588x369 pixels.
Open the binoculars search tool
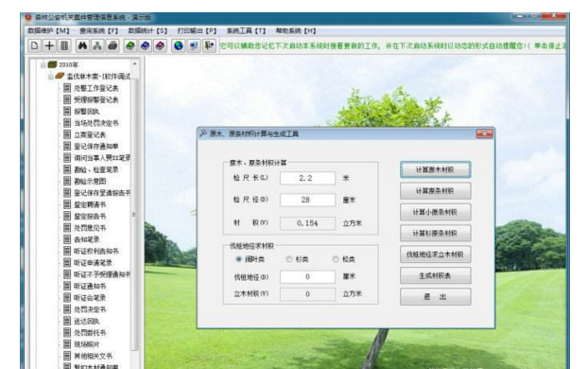[82, 45]
